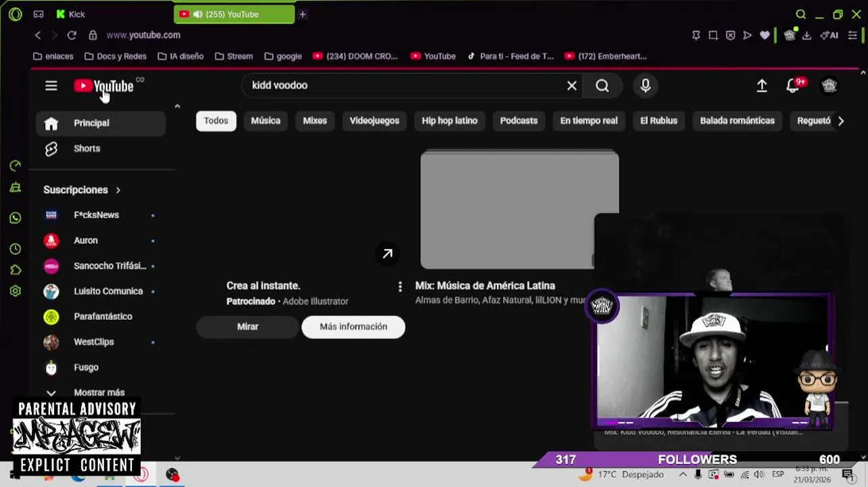Open the DOOM CRO... bookmark

tap(356, 56)
